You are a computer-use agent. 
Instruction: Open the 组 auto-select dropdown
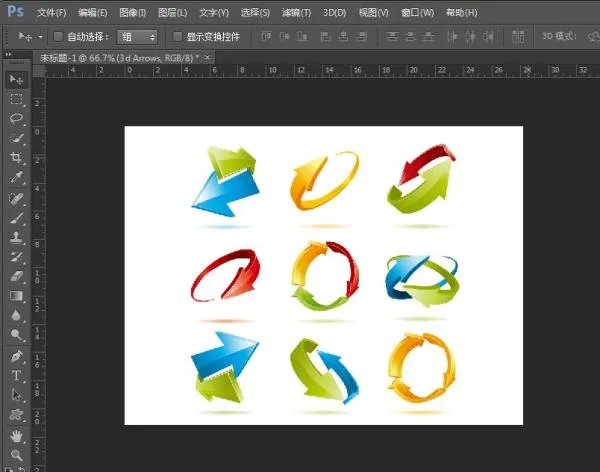point(137,36)
